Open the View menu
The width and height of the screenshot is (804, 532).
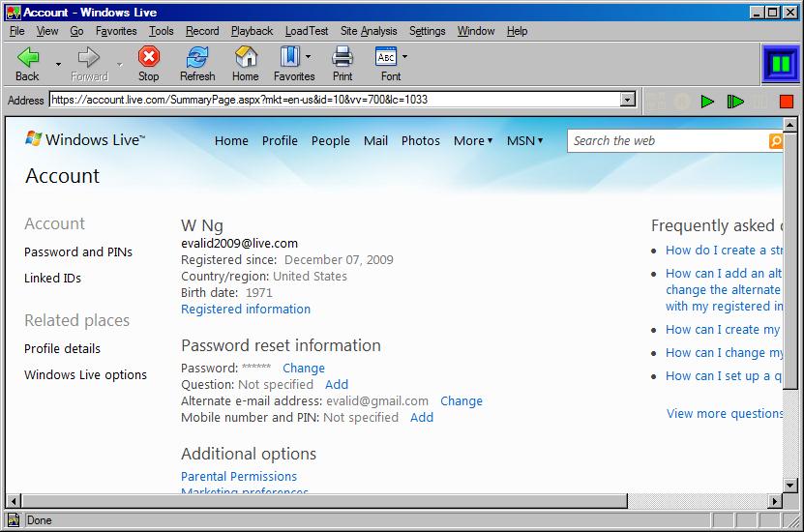coord(47,31)
